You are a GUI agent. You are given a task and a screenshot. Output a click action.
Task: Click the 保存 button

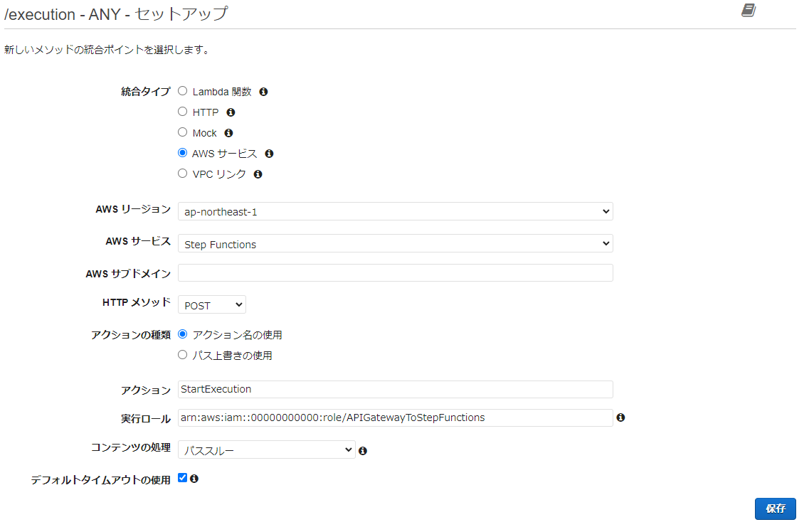[775, 509]
